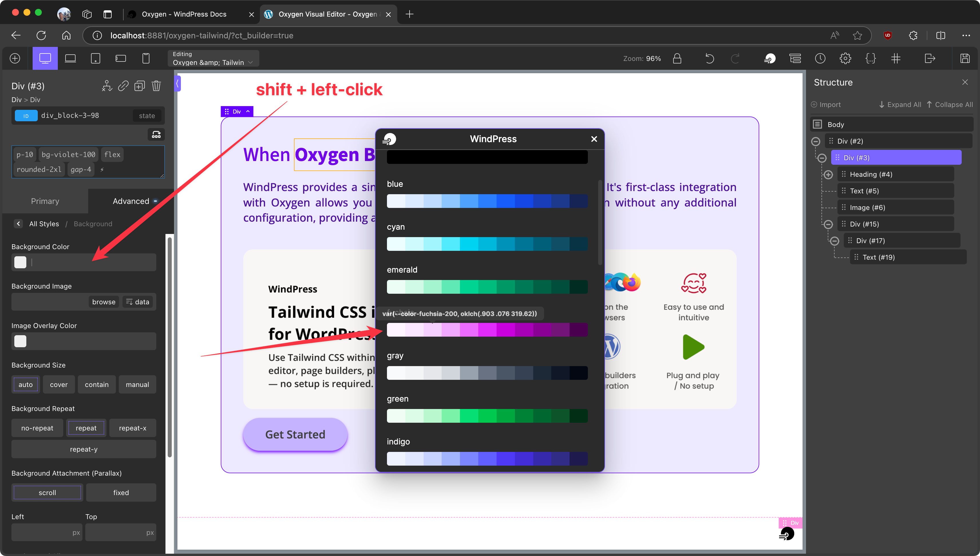This screenshot has height=556, width=980.
Task: Duplicate the Div (#3) element
Action: [x=139, y=86]
